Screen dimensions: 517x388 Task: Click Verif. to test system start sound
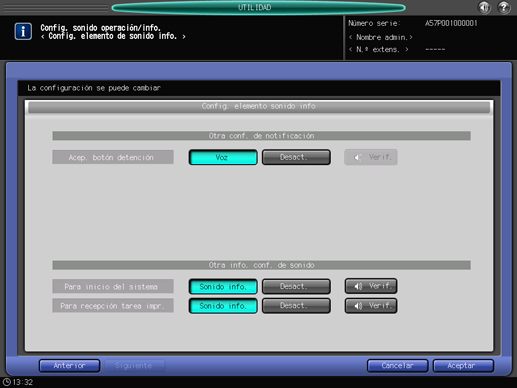(x=371, y=286)
